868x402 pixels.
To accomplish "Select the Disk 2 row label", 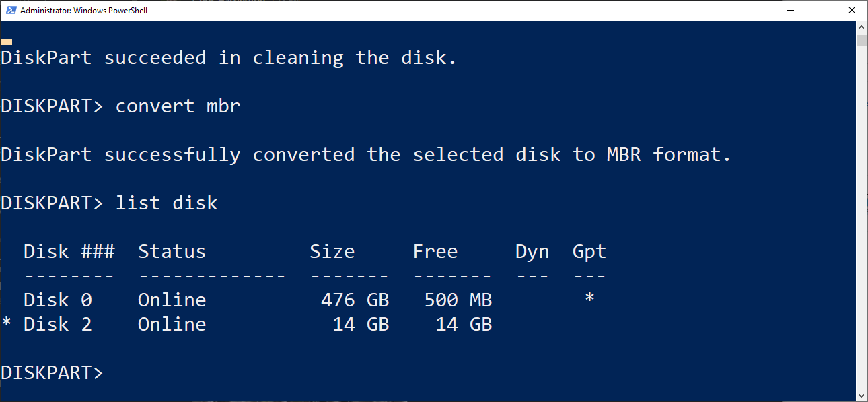I will click(x=57, y=324).
